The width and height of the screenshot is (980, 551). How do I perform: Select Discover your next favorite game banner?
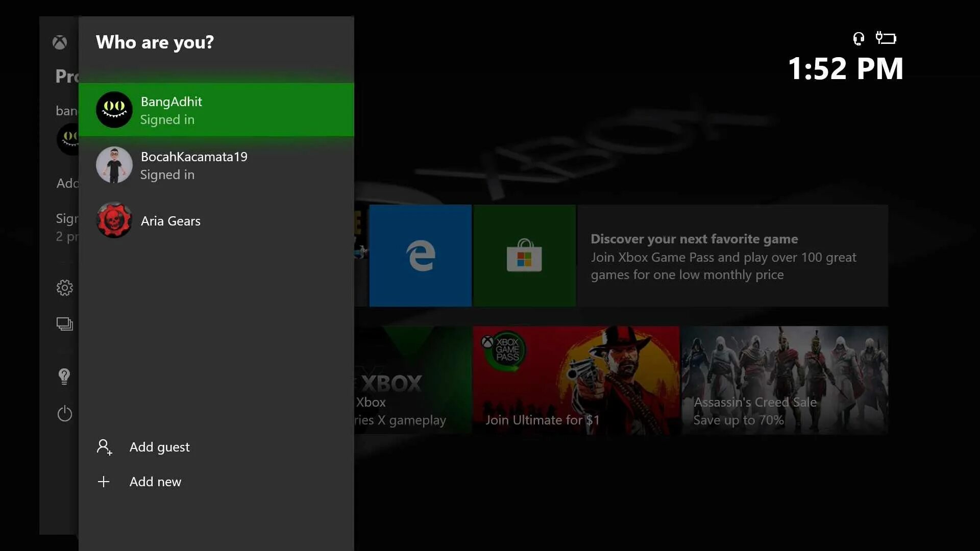(732, 256)
